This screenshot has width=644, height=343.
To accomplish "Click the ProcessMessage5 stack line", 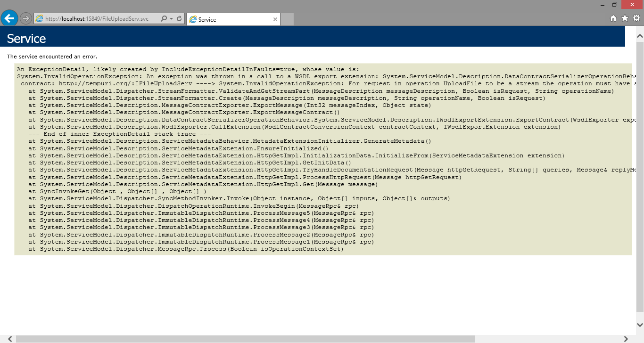I will pos(201,213).
